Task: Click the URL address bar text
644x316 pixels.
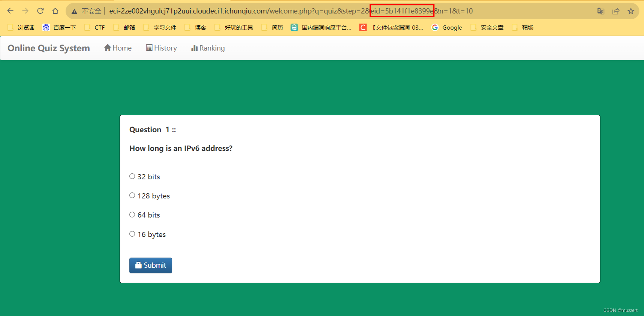Action: click(291, 11)
